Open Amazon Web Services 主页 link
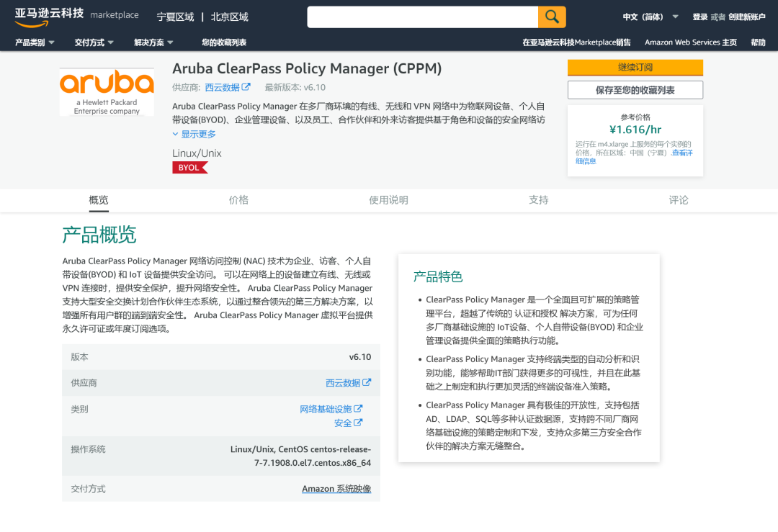The height and width of the screenshot is (532, 778). click(x=691, y=42)
